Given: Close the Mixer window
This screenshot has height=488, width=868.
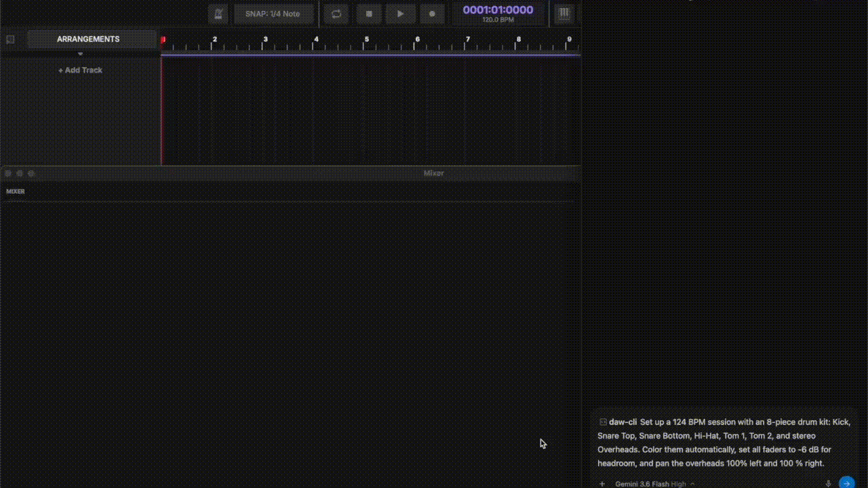Looking at the screenshot, I should coord(8,174).
